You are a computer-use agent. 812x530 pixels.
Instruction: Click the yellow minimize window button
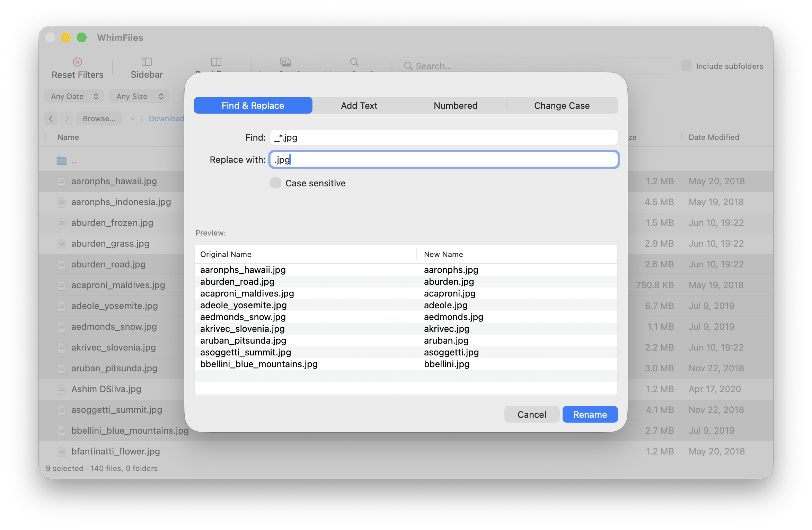(x=66, y=37)
